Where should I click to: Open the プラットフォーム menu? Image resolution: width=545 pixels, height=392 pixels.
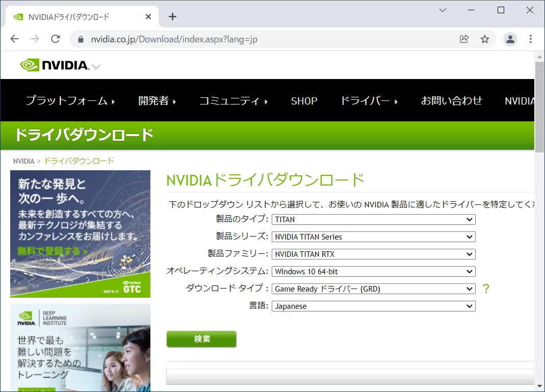70,101
